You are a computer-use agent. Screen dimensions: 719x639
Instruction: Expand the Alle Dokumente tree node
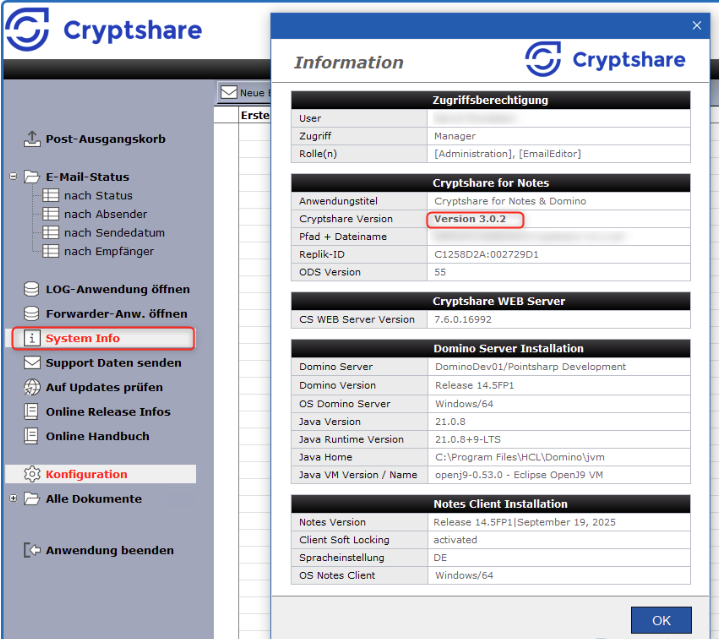click(13, 498)
